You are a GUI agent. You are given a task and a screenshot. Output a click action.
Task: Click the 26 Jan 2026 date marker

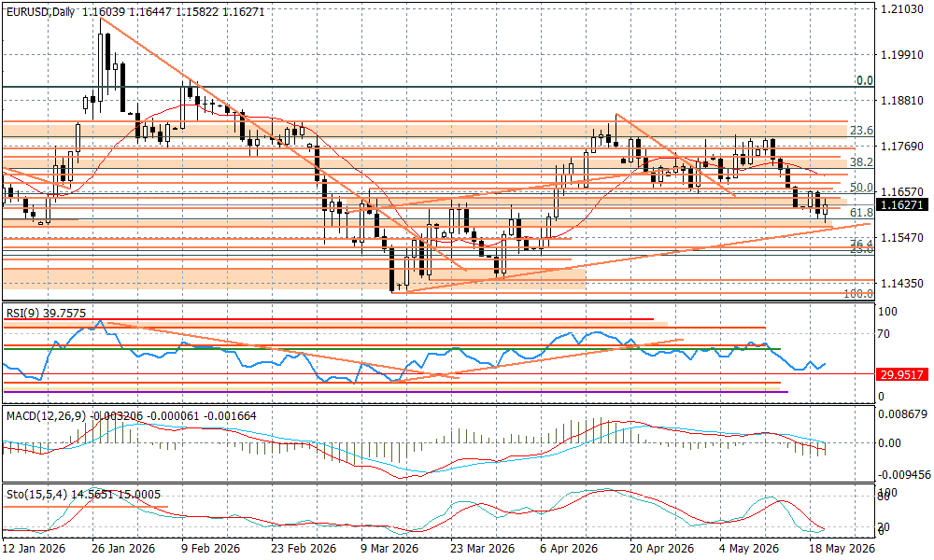pos(123,549)
